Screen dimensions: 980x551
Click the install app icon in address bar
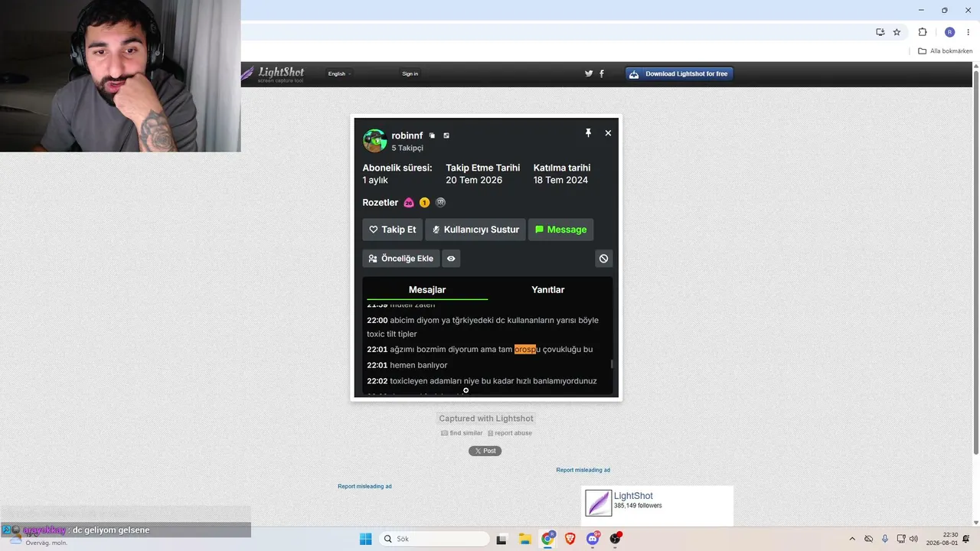[x=880, y=32]
